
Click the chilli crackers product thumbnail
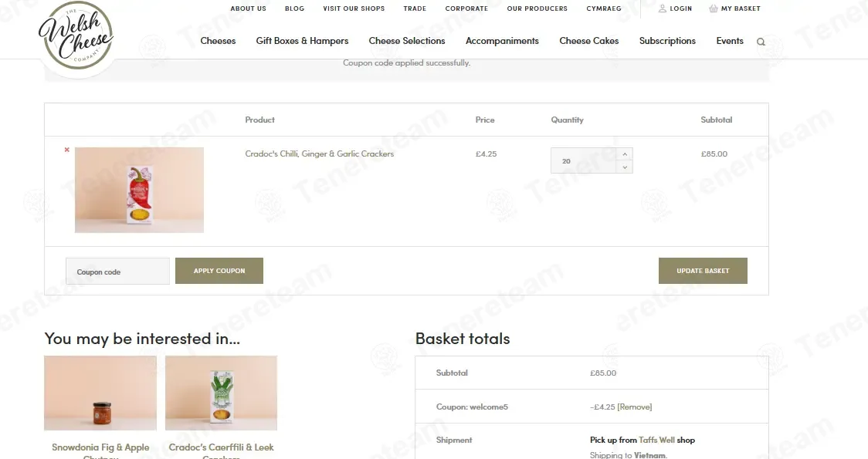139,190
